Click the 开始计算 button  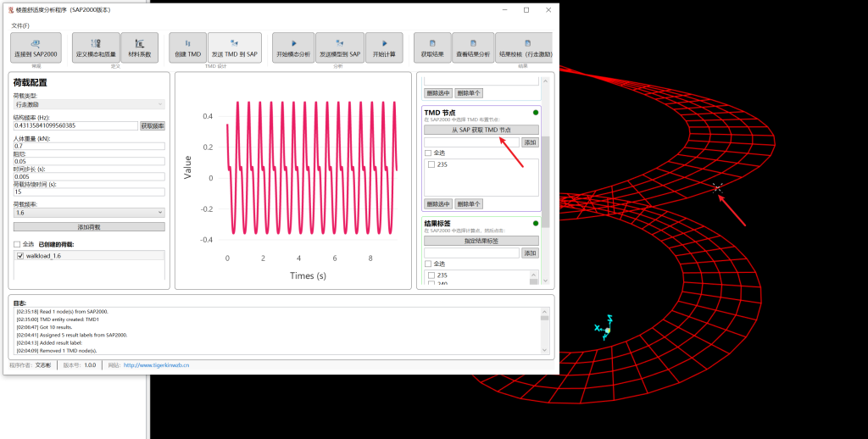[x=384, y=47]
